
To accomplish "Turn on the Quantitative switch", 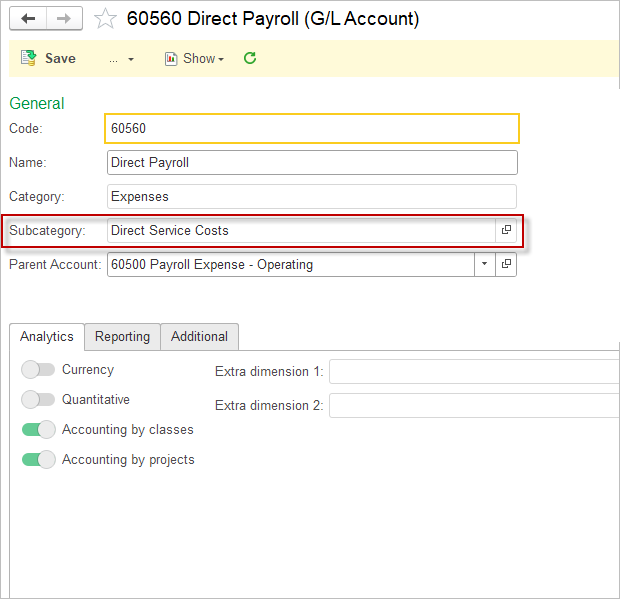I will [x=38, y=400].
